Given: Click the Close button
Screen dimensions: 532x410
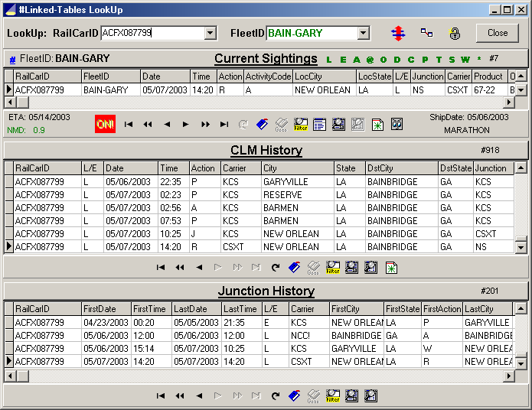Looking at the screenshot, I should click(497, 33).
